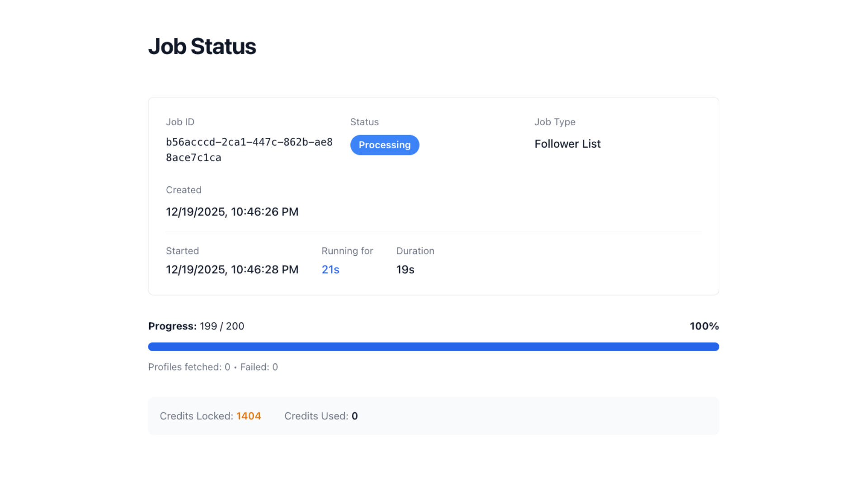Click the Processing status badge
The height and width of the screenshot is (488, 868).
pos(385,145)
